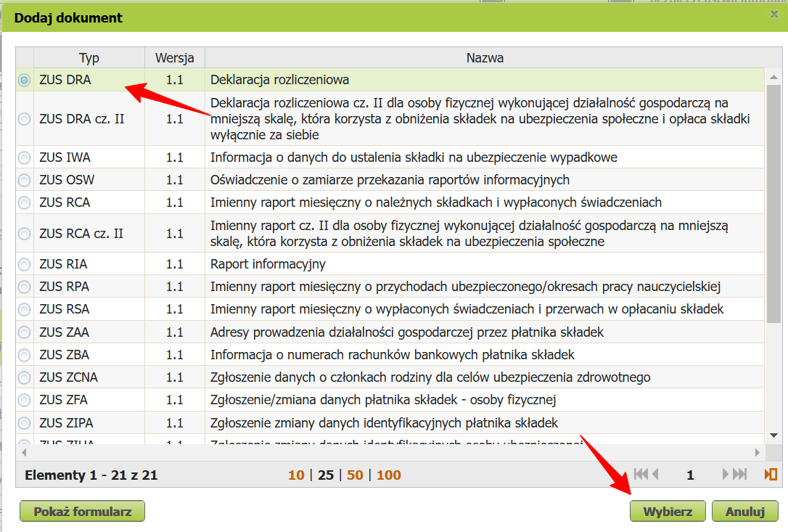Image resolution: width=788 pixels, height=532 pixels.
Task: Click the vertical scrollbar up arrow
Action: [773, 77]
